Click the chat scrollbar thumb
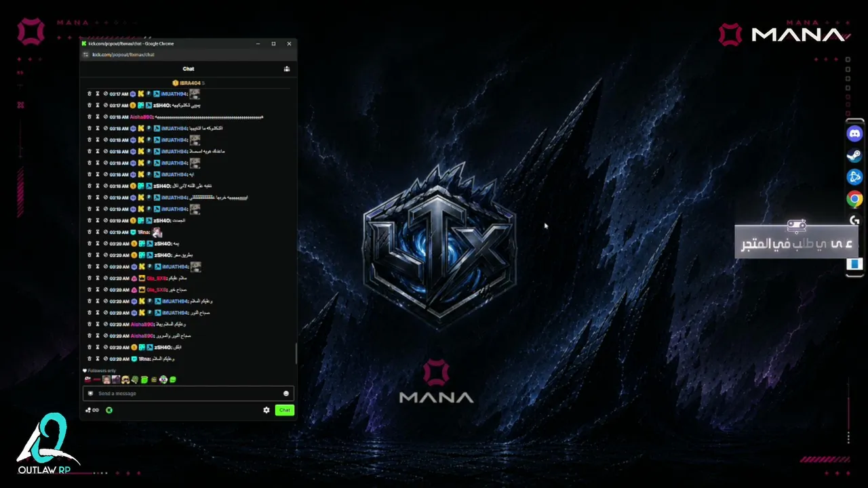Screen dimensions: 868x488 pos(296,352)
